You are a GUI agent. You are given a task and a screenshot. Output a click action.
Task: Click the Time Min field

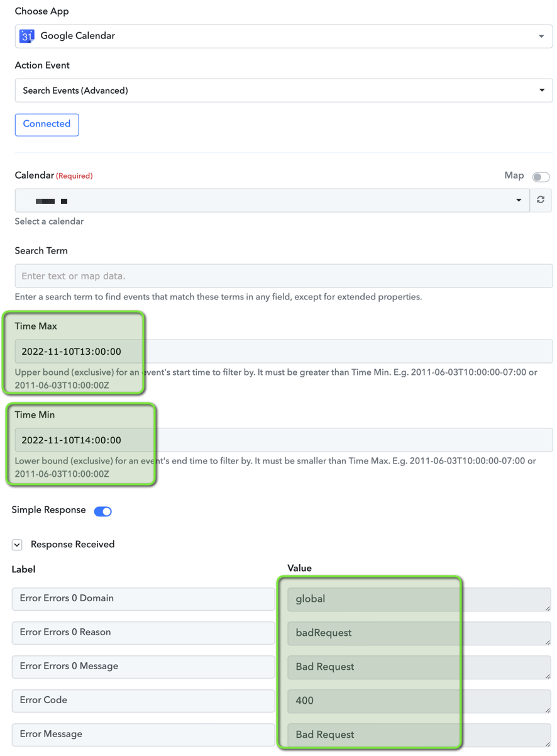(x=284, y=440)
